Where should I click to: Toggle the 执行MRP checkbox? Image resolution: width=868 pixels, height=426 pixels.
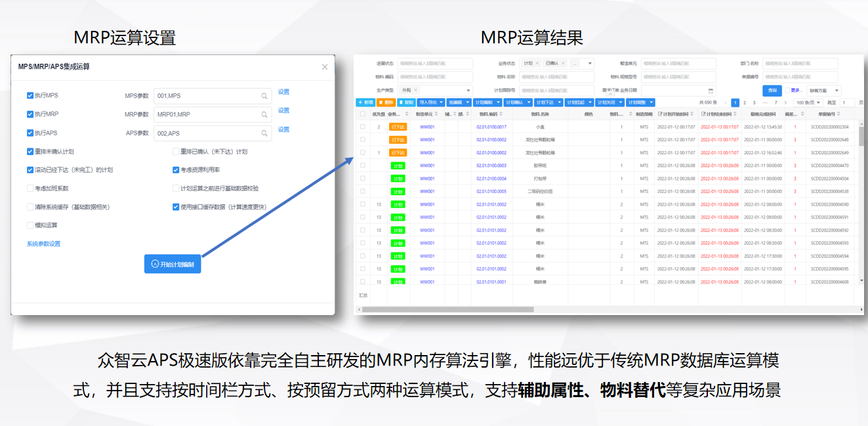click(x=30, y=114)
